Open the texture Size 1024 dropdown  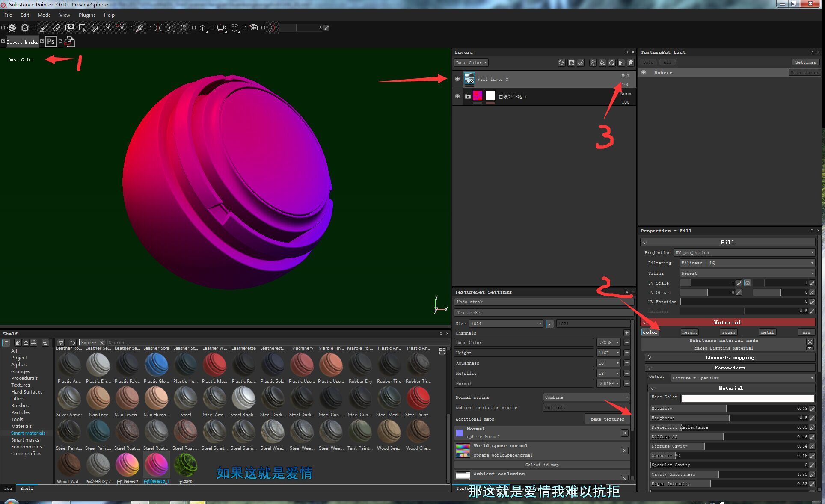[506, 323]
